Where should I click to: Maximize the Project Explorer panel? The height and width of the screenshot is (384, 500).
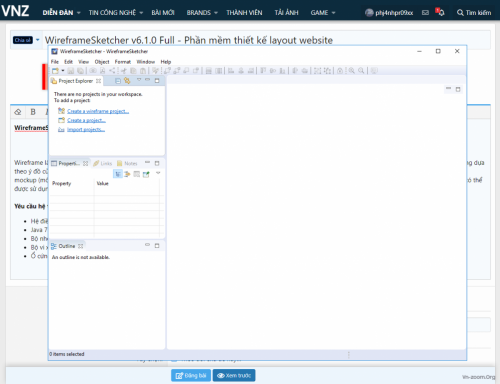click(x=157, y=81)
